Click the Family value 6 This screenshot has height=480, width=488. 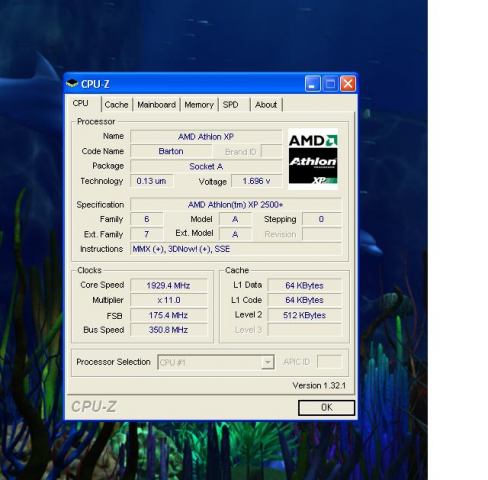click(x=147, y=219)
